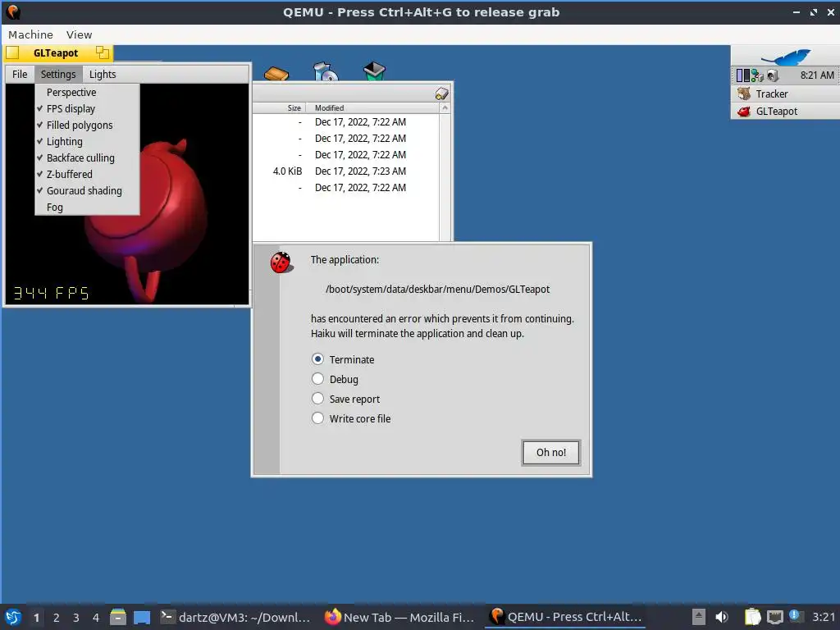Screen dimensions: 840x630
Task: Click the 8:21 AM Deskbar clock
Action: pyautogui.click(x=817, y=75)
